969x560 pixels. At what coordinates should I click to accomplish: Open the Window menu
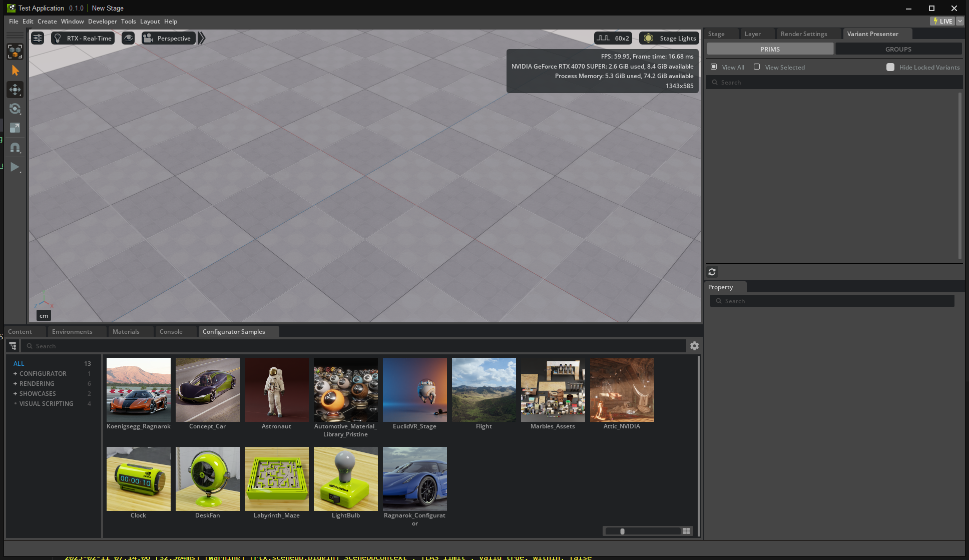tap(72, 21)
